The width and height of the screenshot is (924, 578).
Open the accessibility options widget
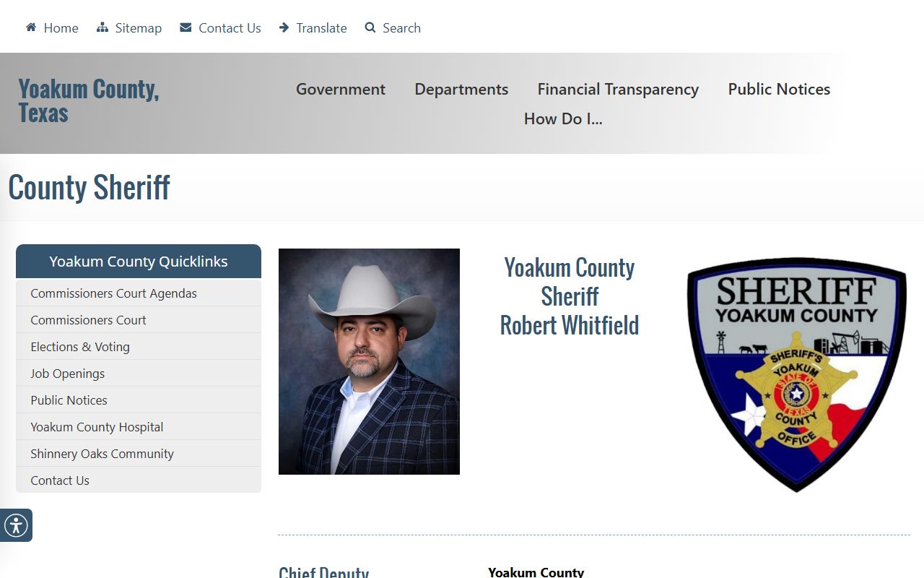(x=16, y=525)
